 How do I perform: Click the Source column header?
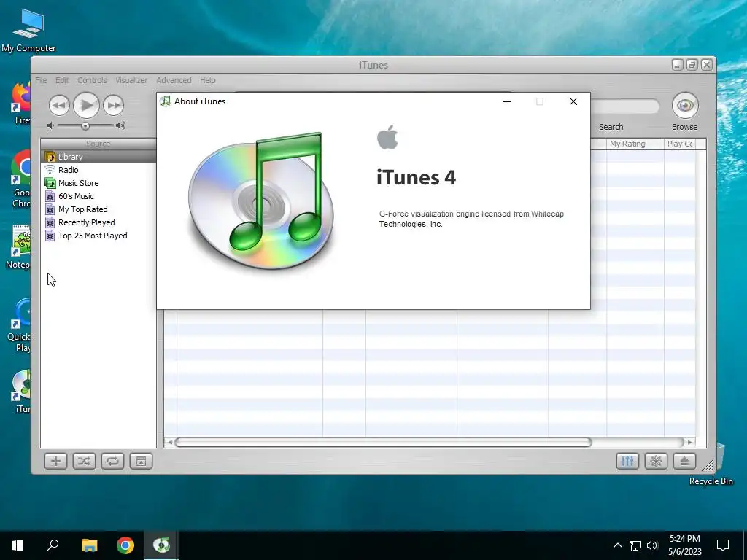pyautogui.click(x=98, y=144)
